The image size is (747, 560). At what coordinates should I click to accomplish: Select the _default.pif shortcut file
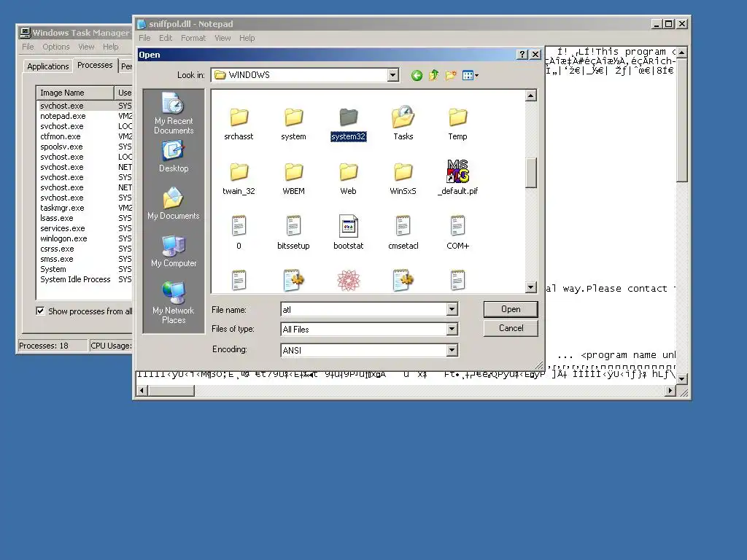coord(458,178)
